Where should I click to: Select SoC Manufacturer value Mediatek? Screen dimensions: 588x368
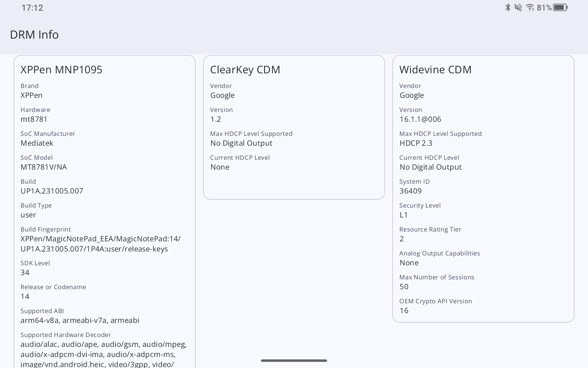coord(37,143)
